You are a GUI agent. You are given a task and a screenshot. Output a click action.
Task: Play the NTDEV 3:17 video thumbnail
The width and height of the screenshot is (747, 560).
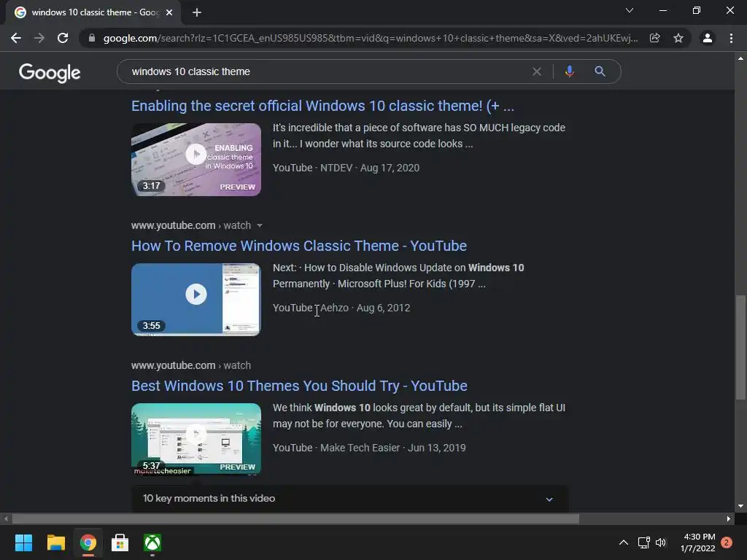196,160
